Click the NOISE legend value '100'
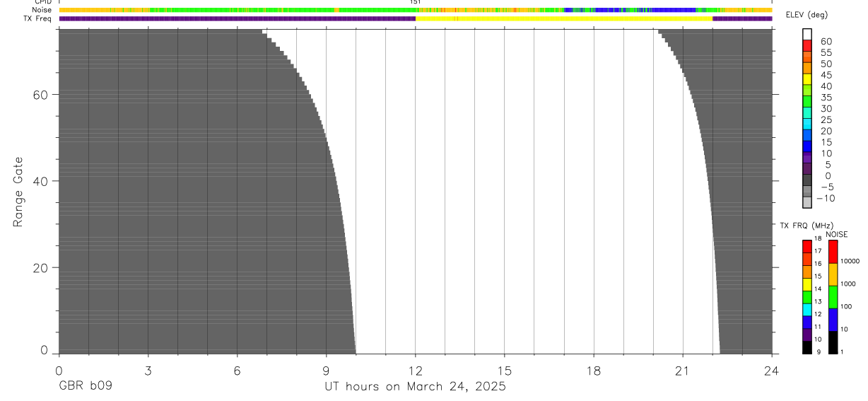Viewport: 868px width, 401px height. tap(846, 306)
